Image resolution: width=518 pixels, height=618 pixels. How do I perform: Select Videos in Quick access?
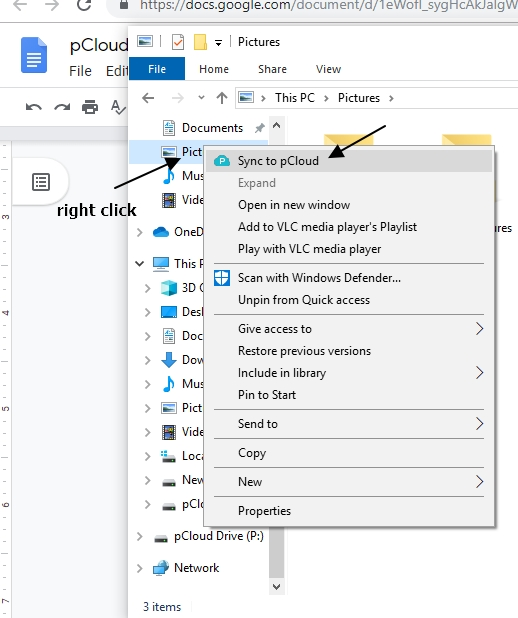pos(192,200)
